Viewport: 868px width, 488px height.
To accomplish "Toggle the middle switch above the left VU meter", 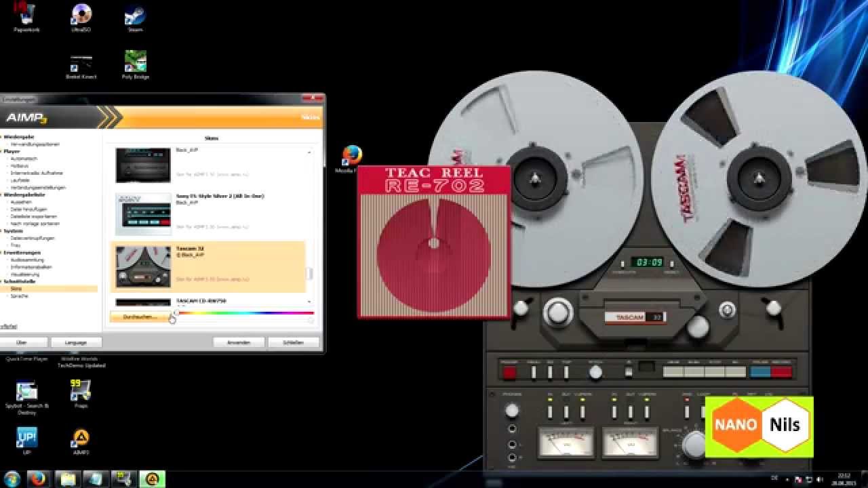I will tap(566, 411).
